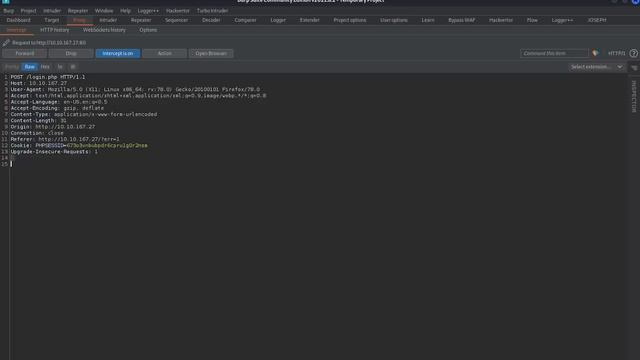Viewport: 640px width, 360px height.
Task: Open the Hackvertor tab
Action: 501,20
